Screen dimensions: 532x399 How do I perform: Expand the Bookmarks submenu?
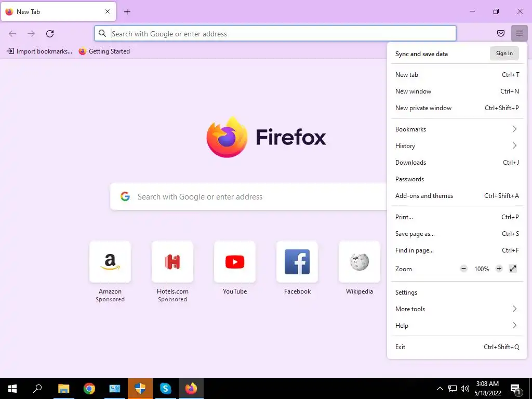pyautogui.click(x=457, y=129)
